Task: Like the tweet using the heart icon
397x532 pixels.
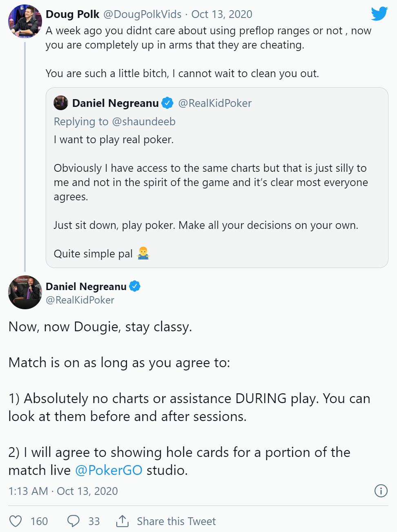Action: (16, 521)
